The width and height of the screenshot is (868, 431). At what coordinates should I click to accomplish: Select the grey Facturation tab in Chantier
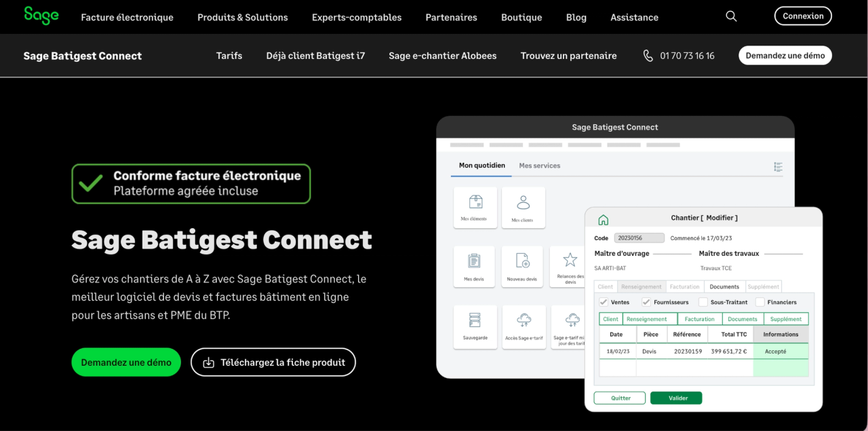pyautogui.click(x=685, y=286)
